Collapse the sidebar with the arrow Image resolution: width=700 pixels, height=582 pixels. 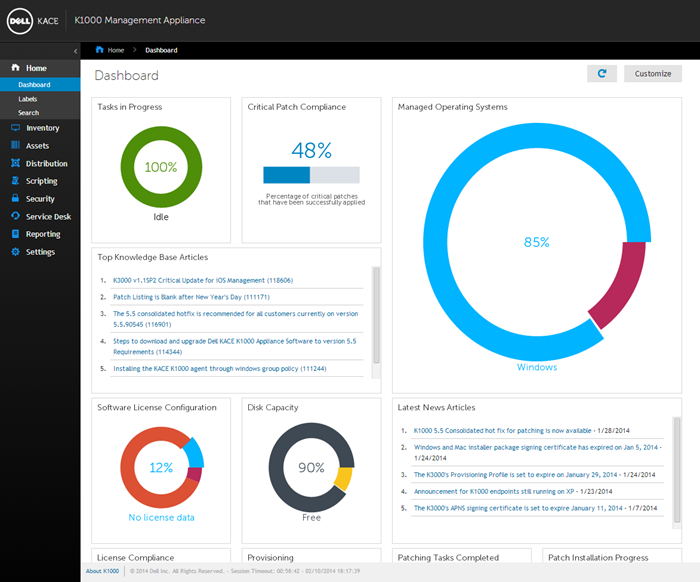tap(75, 51)
